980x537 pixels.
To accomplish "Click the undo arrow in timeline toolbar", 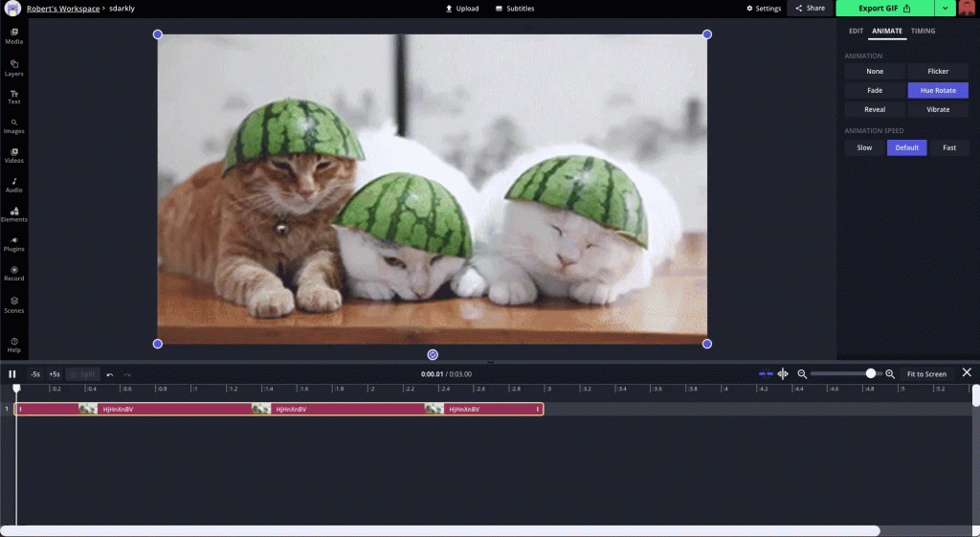I will pyautogui.click(x=110, y=374).
